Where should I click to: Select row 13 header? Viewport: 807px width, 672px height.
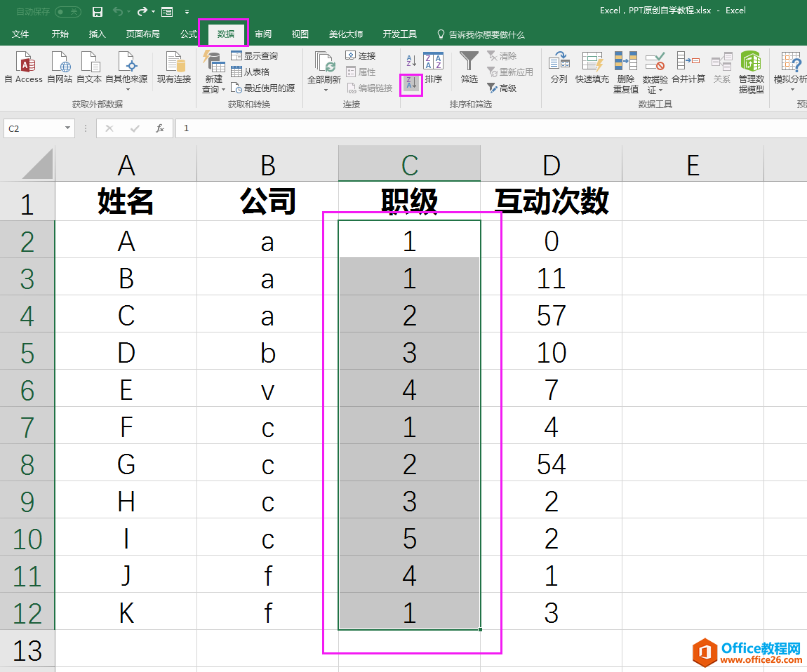(27, 649)
